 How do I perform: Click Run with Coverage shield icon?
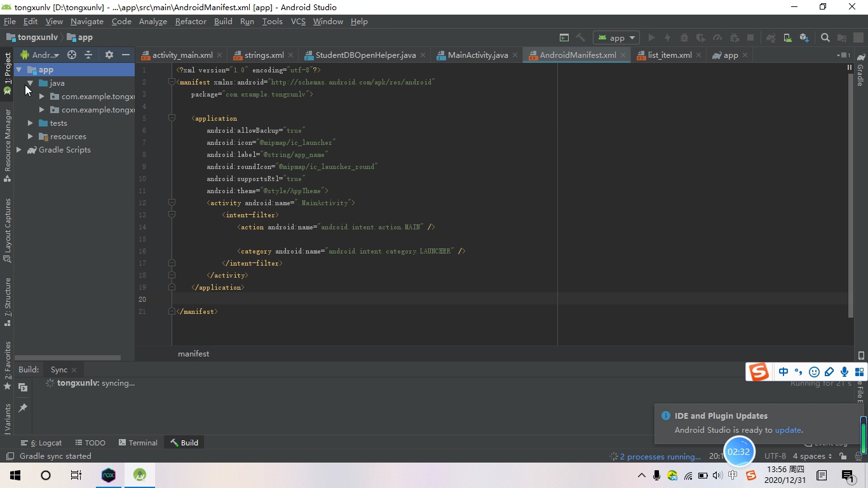[x=701, y=37]
